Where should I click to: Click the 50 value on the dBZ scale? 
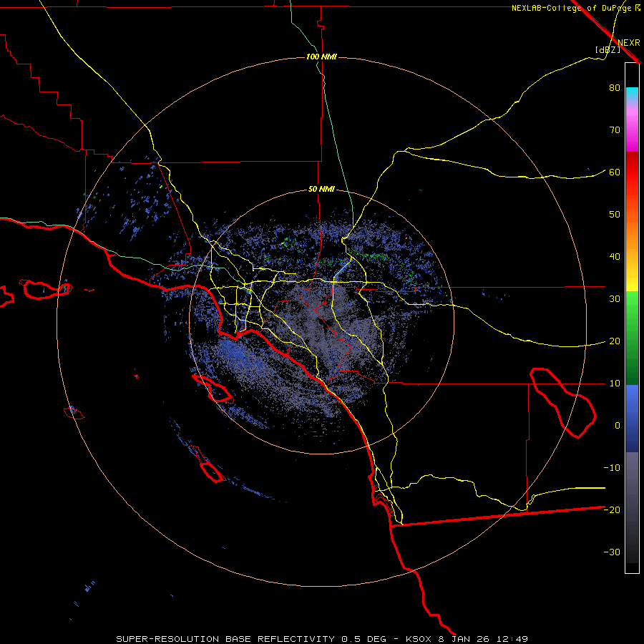coord(615,215)
